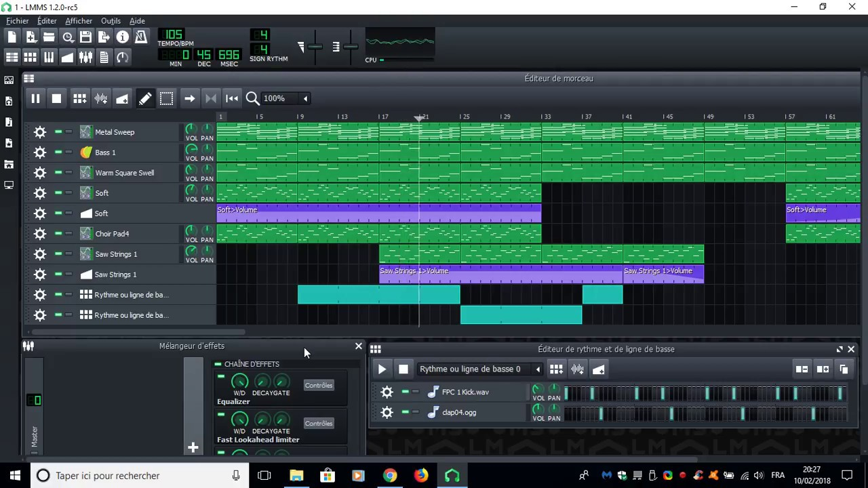
Task: Click the recently opened projects icon
Action: [x=67, y=37]
